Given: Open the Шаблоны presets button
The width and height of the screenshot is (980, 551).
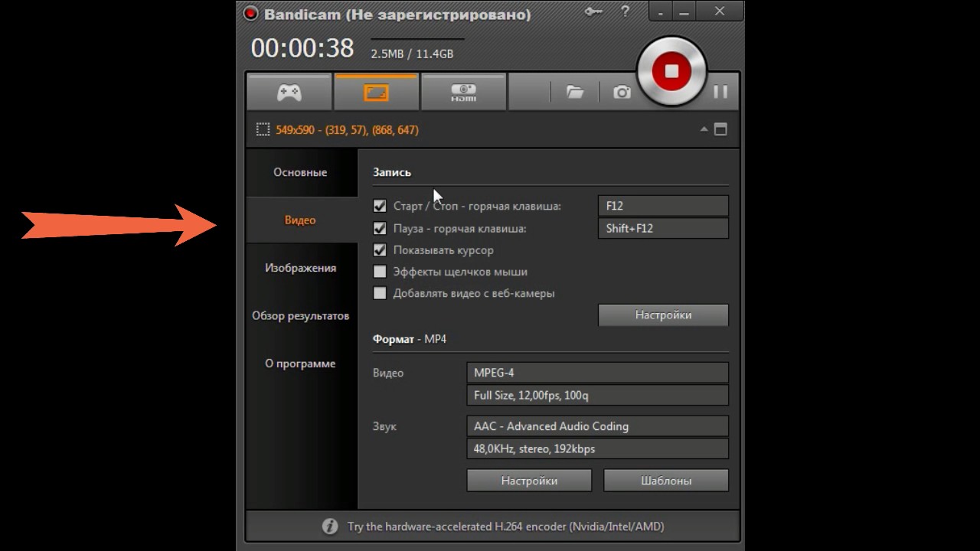Looking at the screenshot, I should [x=666, y=481].
